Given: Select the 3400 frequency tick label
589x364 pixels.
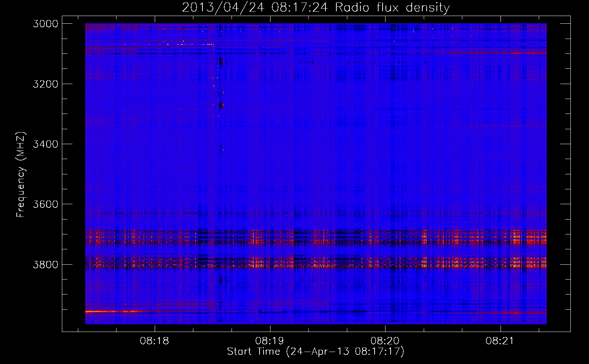Looking at the screenshot, I should pyautogui.click(x=46, y=144).
